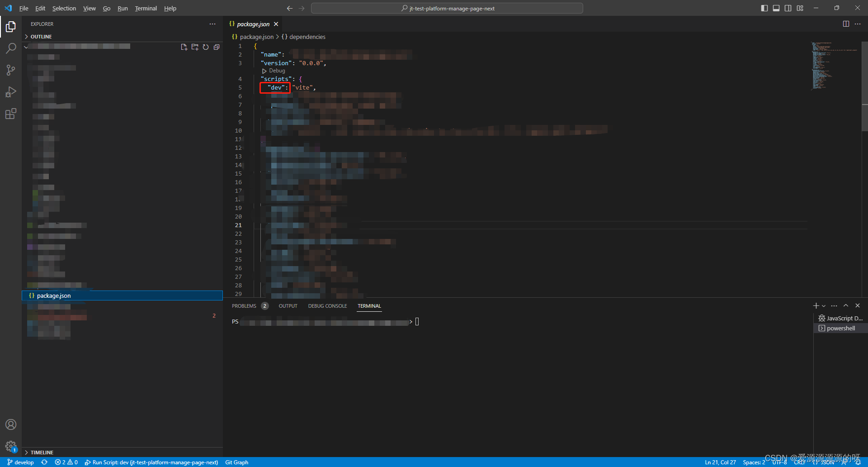Open the Terminal menu

pos(146,8)
